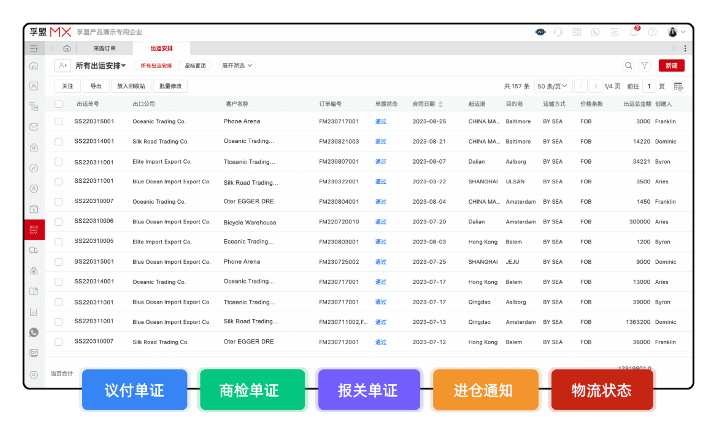The image size is (717, 425).
Task: Click the red 新建 button
Action: coord(670,65)
